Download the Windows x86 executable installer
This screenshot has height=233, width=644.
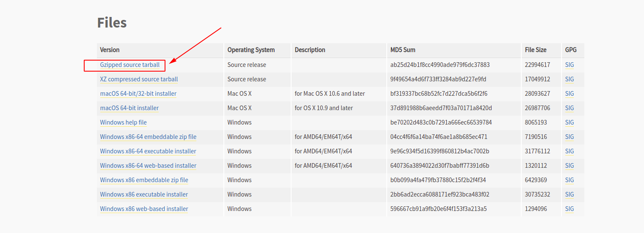click(x=144, y=194)
